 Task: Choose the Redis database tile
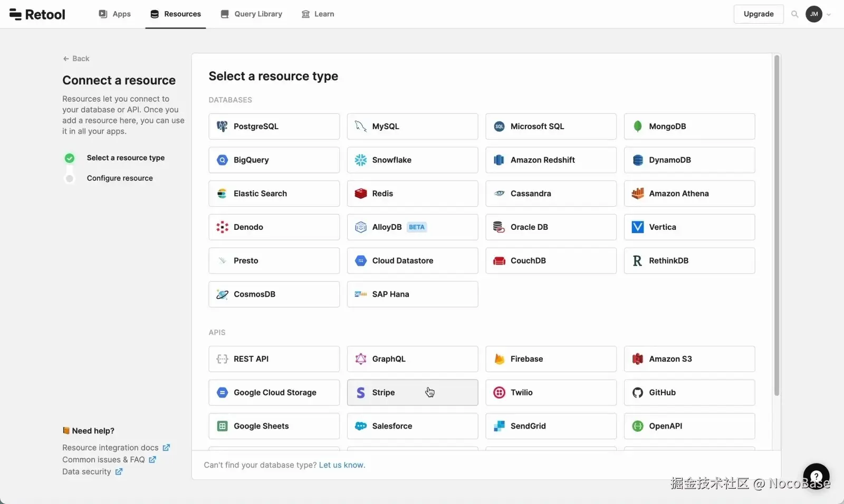[x=413, y=193]
